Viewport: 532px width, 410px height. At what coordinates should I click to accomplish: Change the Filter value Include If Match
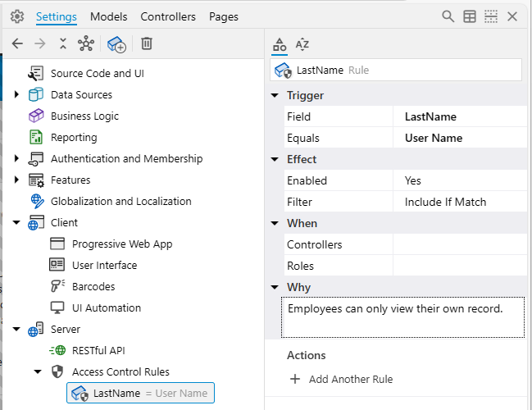460,202
